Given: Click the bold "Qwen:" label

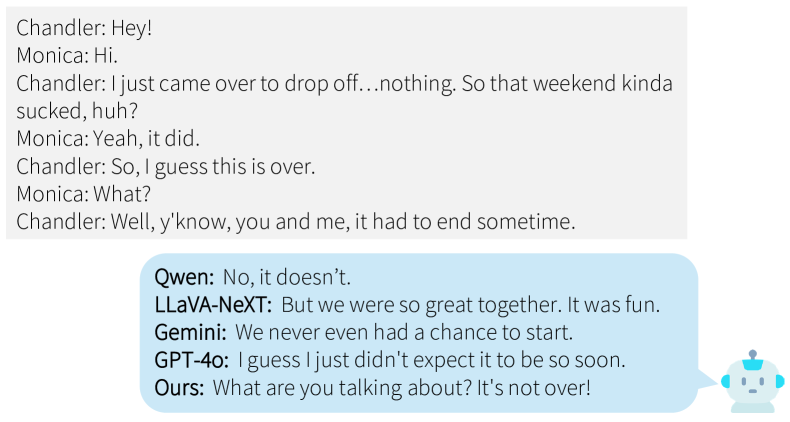Looking at the screenshot, I should coord(185,276).
